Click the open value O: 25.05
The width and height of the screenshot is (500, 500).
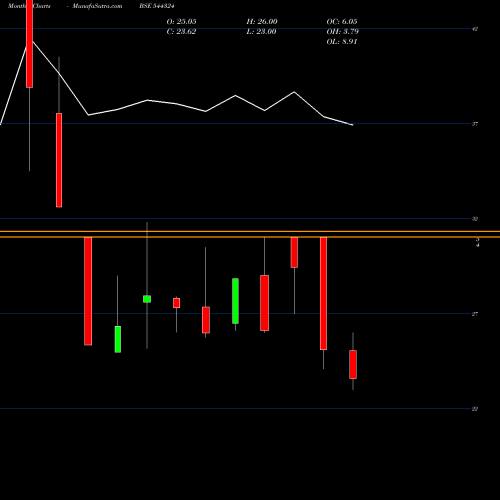pyautogui.click(x=181, y=22)
